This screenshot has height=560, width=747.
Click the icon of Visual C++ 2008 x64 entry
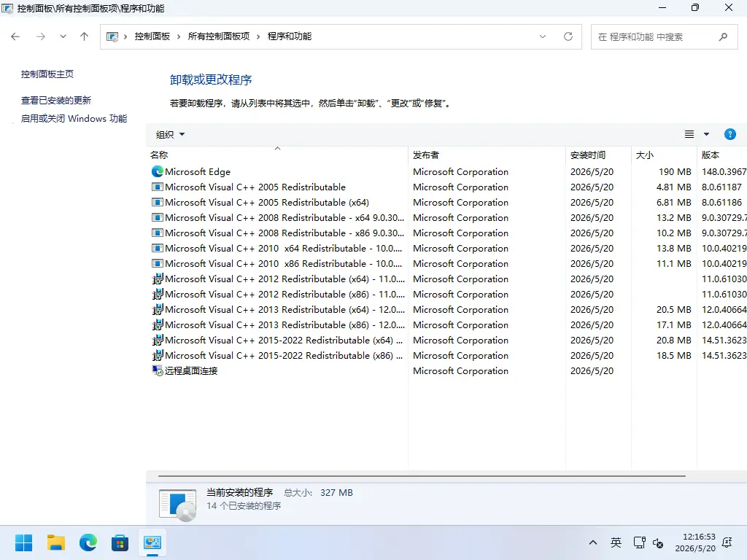(x=158, y=217)
